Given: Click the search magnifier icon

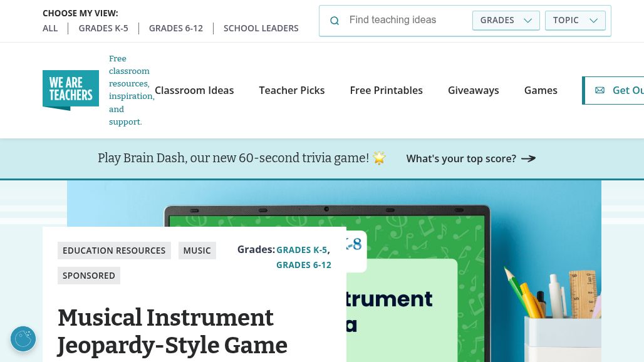Looking at the screenshot, I should point(335,21).
